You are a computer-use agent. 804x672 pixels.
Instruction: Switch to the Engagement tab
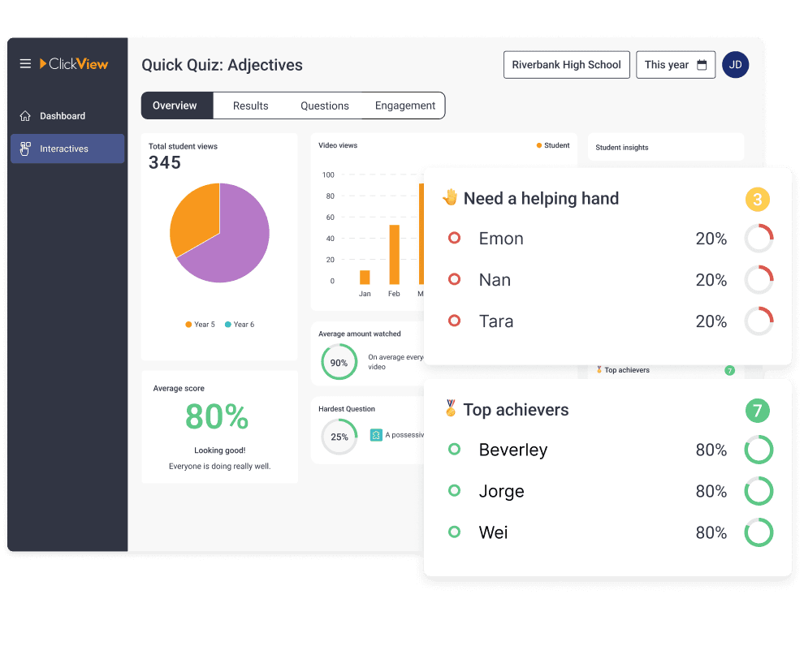(405, 106)
